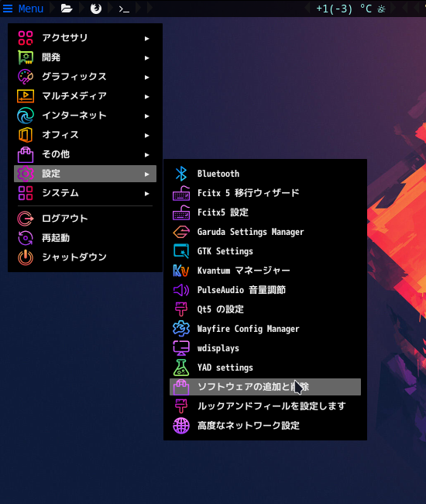The width and height of the screenshot is (426, 504).
Task: Open GTK Settings entry
Action: (x=265, y=251)
